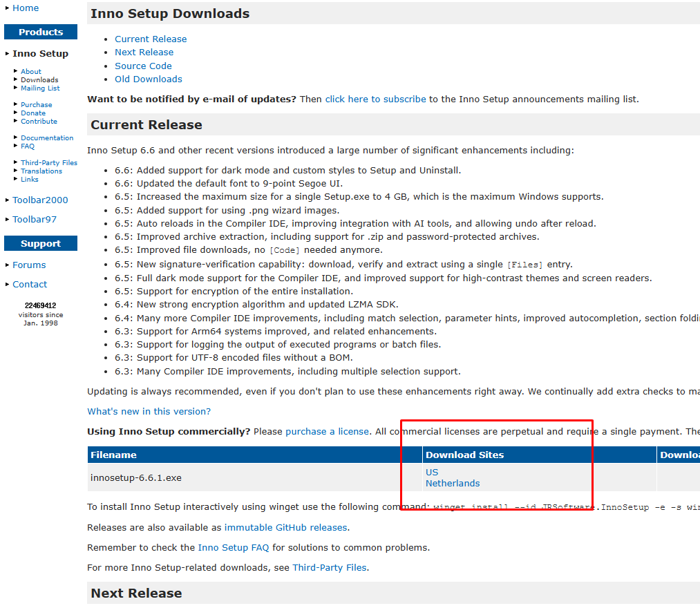The image size is (700, 608).
Task: Click the 'multiple selection support' bullet
Action: [287, 372]
